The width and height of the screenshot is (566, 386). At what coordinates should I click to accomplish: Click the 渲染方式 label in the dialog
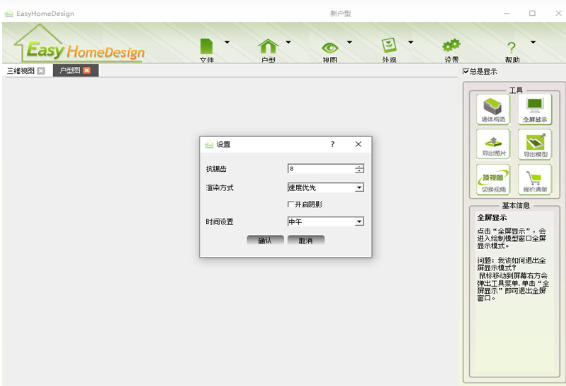point(219,188)
